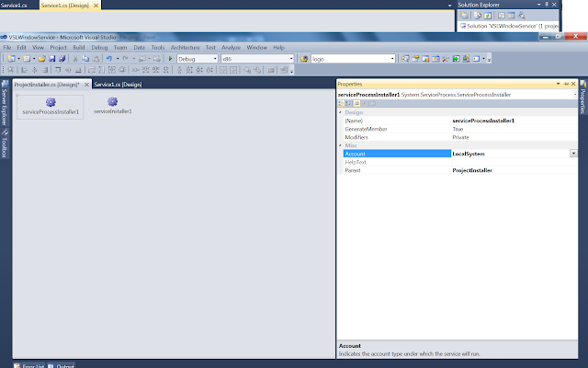Screen dimensions: 588x368
Task: Save the current file with Save icon
Action: (52, 59)
